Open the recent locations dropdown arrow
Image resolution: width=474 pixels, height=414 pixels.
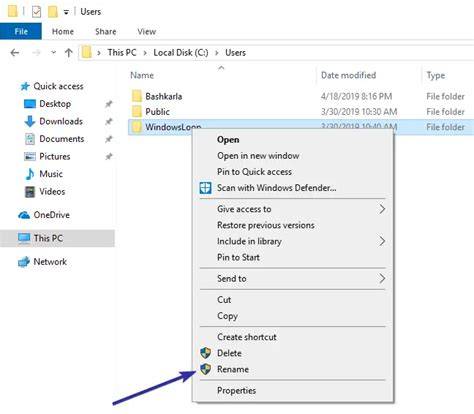[x=53, y=53]
